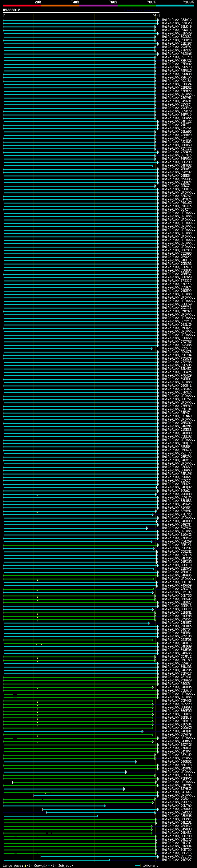
Task: Select UniRef100_A8P1P6 label
Action: (x=177, y=474)
